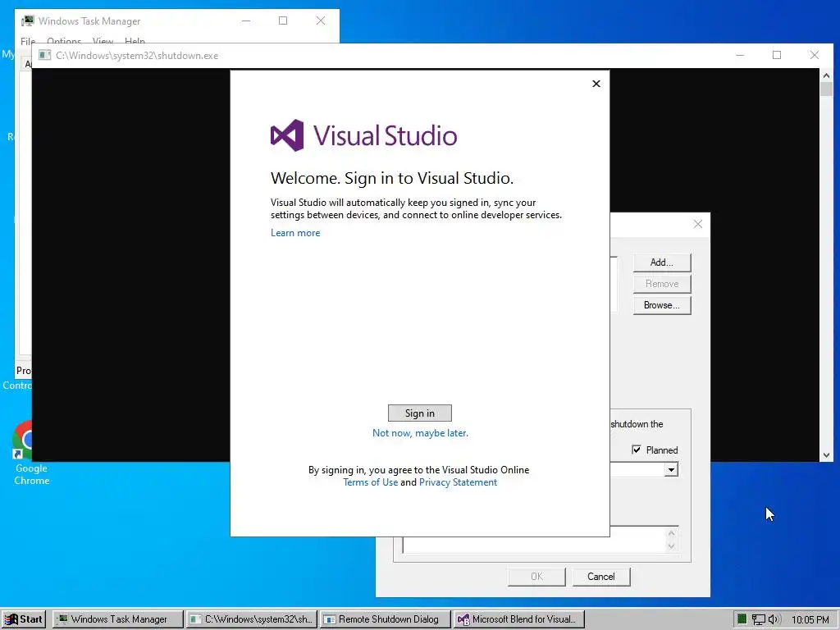
Task: Switch to shutdown.exe taskbar button
Action: (x=253, y=619)
